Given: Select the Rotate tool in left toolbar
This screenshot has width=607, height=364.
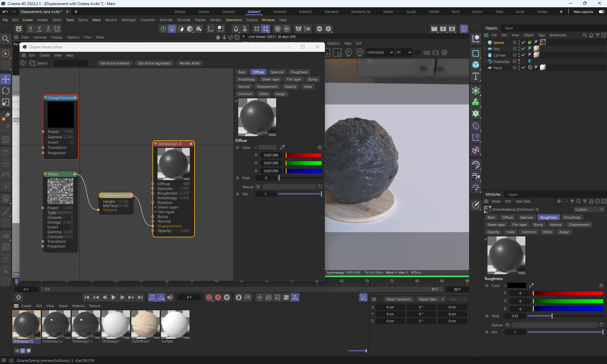Looking at the screenshot, I should [x=6, y=91].
